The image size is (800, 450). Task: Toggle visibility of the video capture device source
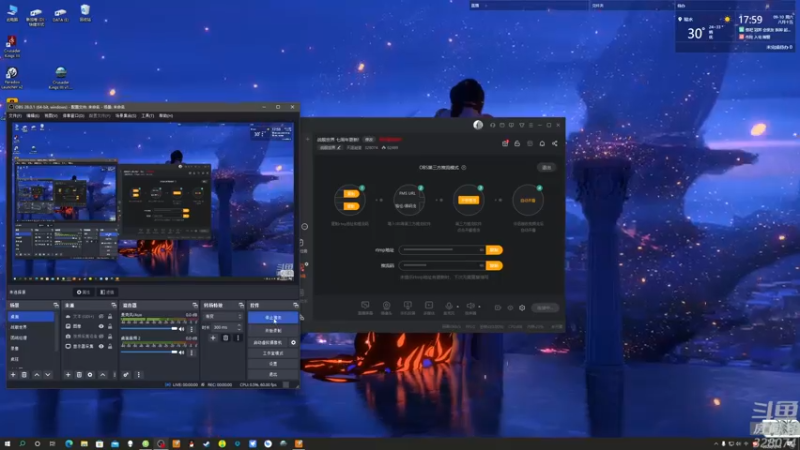coord(101,336)
